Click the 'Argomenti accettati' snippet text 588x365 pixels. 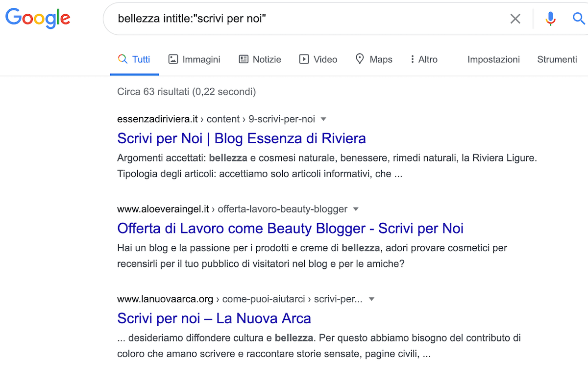point(327,166)
